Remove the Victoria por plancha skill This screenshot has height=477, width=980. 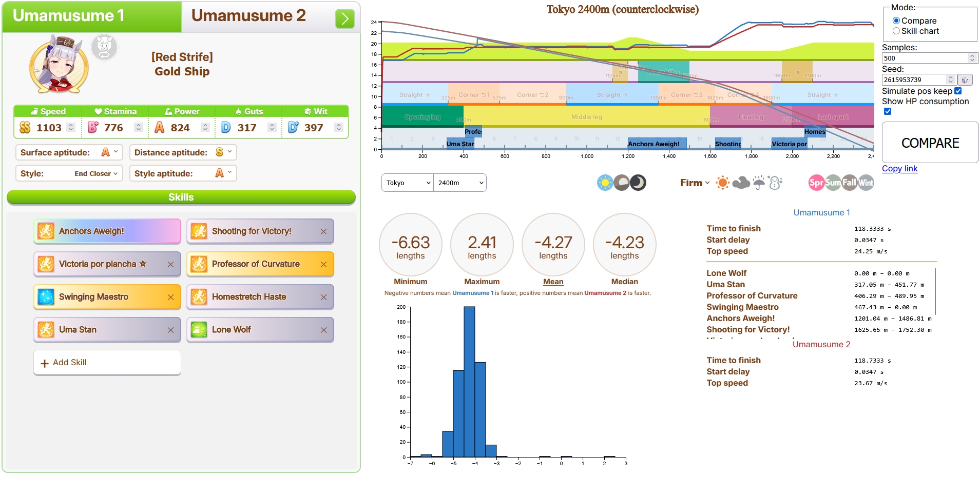pyautogui.click(x=170, y=265)
